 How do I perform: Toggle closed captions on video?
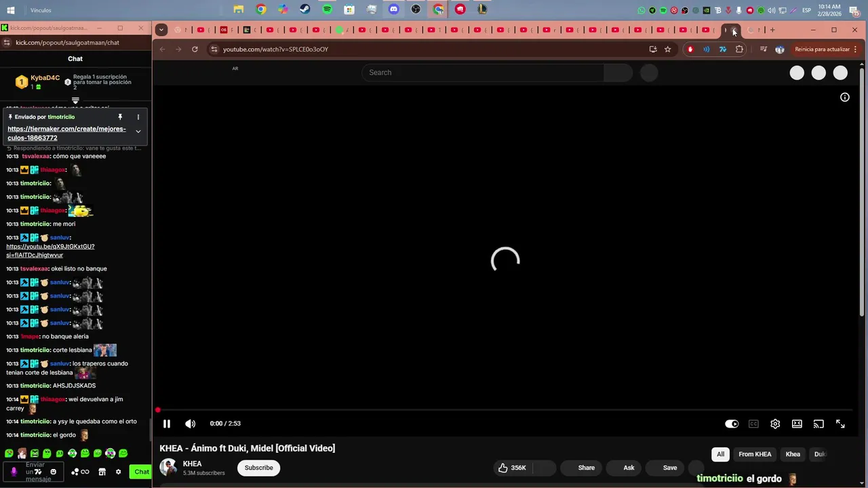(753, 424)
